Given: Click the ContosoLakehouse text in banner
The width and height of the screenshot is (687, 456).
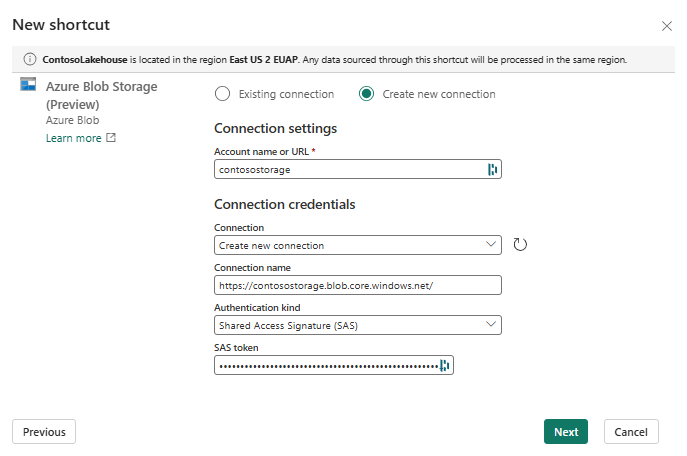Looking at the screenshot, I should [85, 60].
